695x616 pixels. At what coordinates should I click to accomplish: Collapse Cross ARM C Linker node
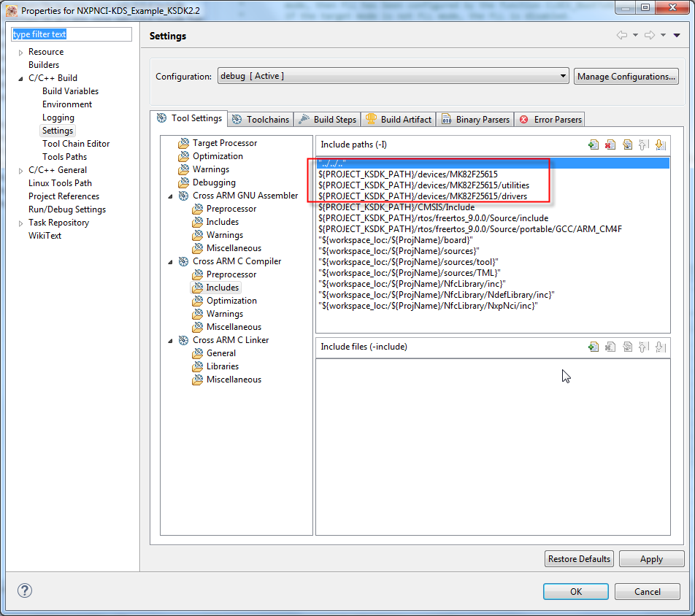point(170,341)
